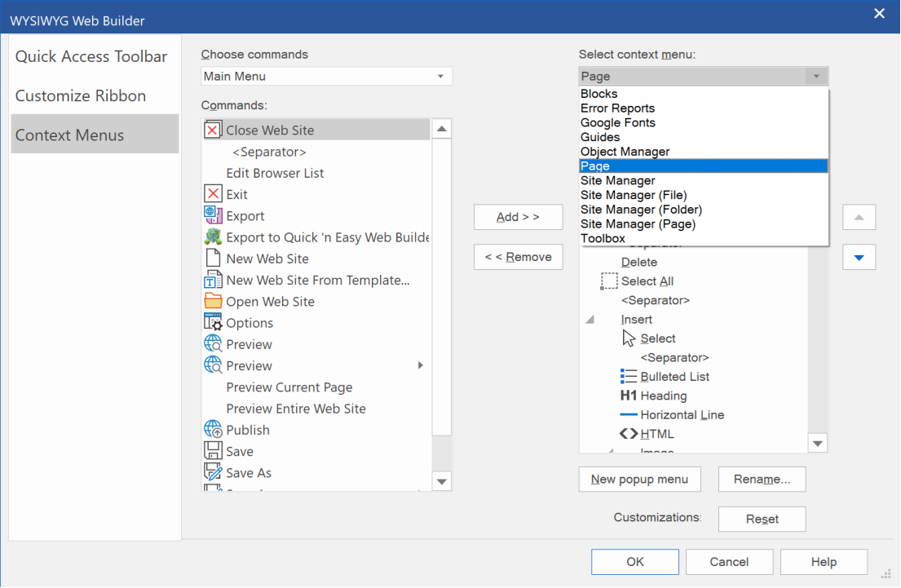Image resolution: width=901 pixels, height=588 pixels.
Task: Move the item down with the blue arrow
Action: click(x=859, y=258)
